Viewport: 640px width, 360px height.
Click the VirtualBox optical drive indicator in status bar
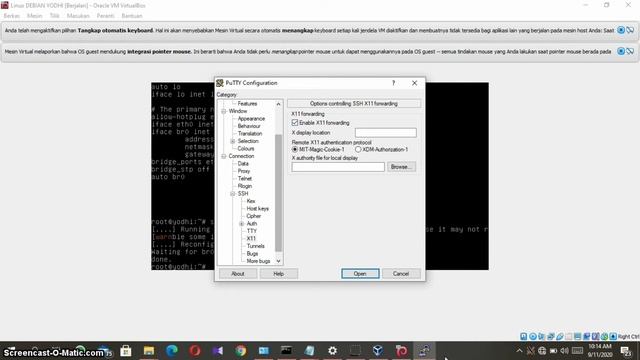(533, 336)
